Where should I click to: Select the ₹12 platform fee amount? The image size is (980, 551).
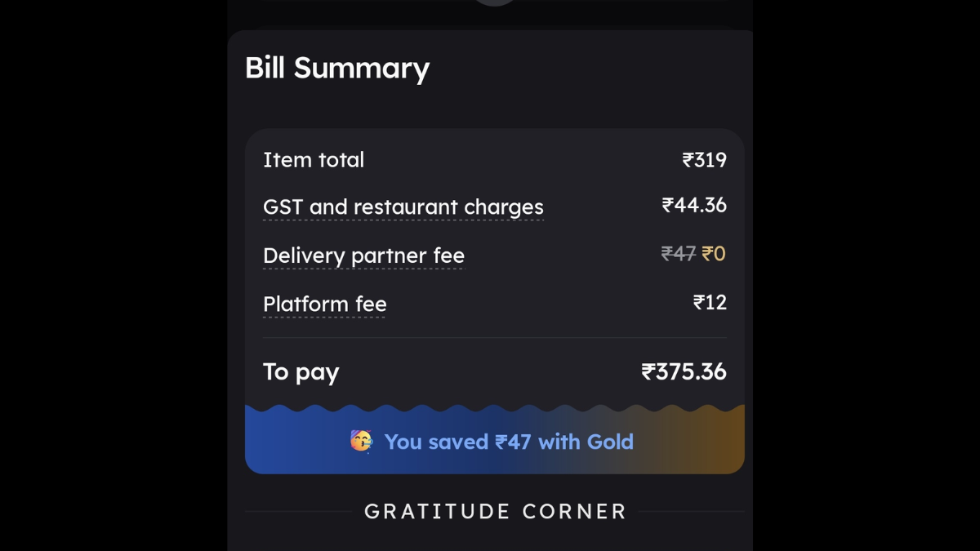[710, 302]
